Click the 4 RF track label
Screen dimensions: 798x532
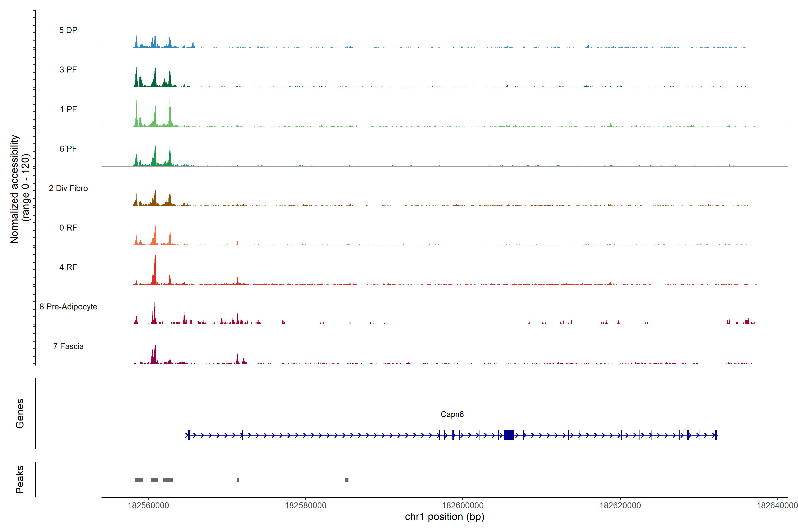coord(68,267)
